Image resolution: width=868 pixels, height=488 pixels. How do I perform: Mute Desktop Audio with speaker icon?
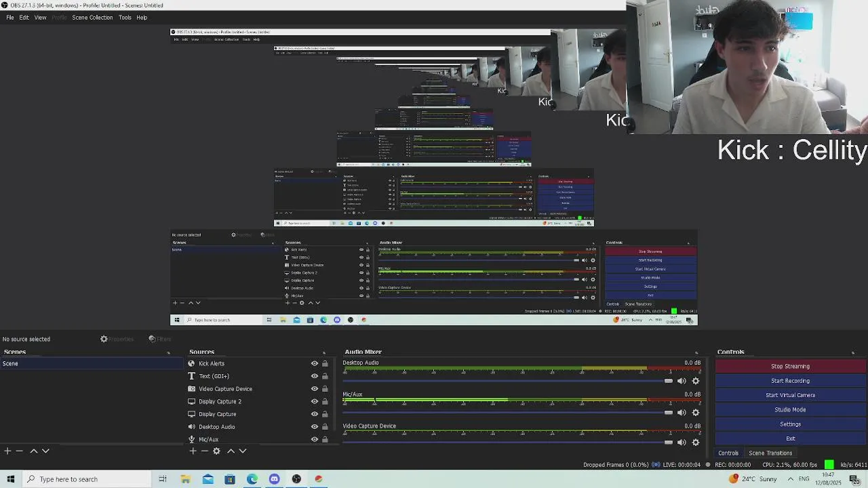(x=682, y=381)
